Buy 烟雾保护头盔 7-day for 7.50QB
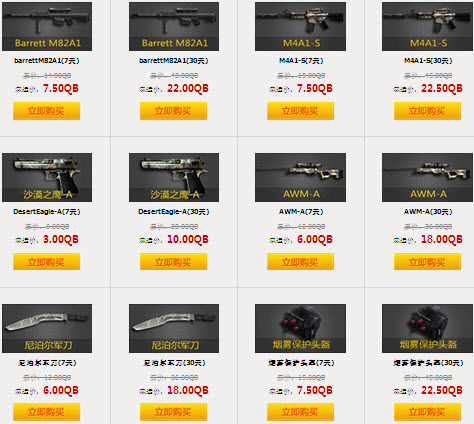 click(300, 412)
